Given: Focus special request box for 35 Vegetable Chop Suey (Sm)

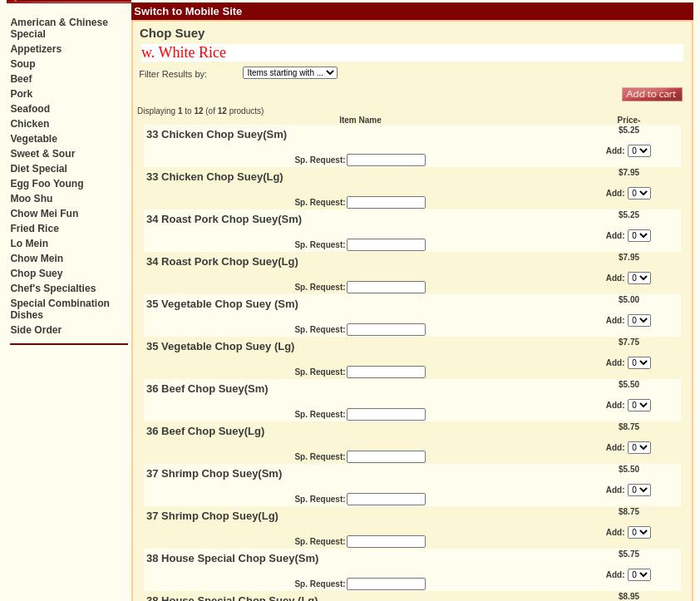Looking at the screenshot, I should click(x=386, y=330).
